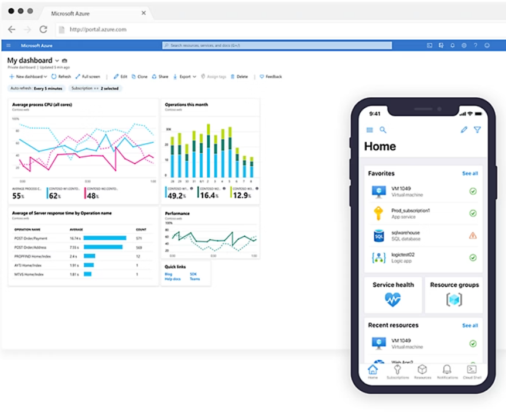
Task: Open the Blog quick link
Action: (x=169, y=274)
